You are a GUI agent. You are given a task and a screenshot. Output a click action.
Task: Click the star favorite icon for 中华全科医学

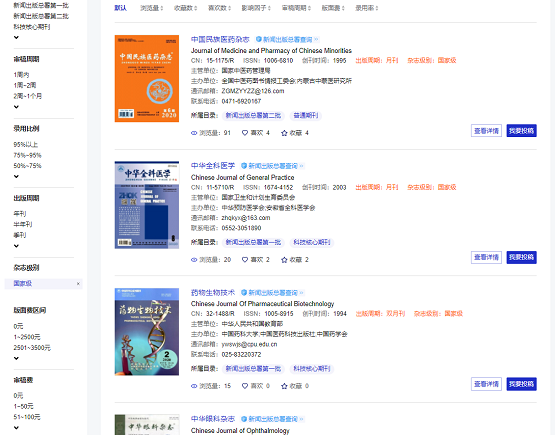coord(284,260)
